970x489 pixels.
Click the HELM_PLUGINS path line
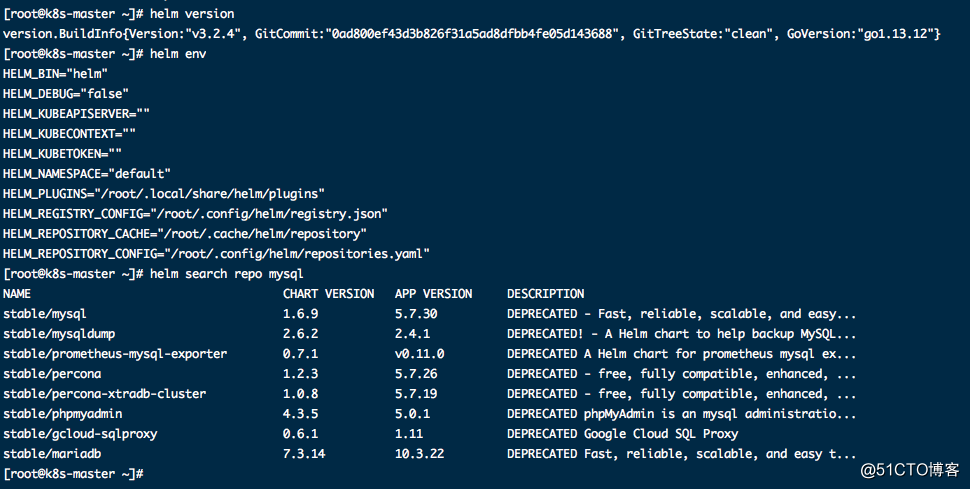pos(164,194)
